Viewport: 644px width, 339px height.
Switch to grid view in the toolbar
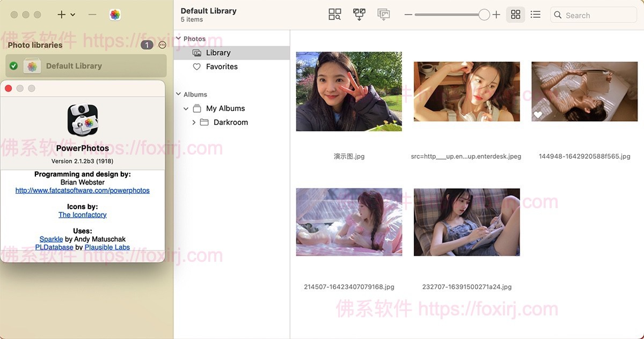pos(515,14)
